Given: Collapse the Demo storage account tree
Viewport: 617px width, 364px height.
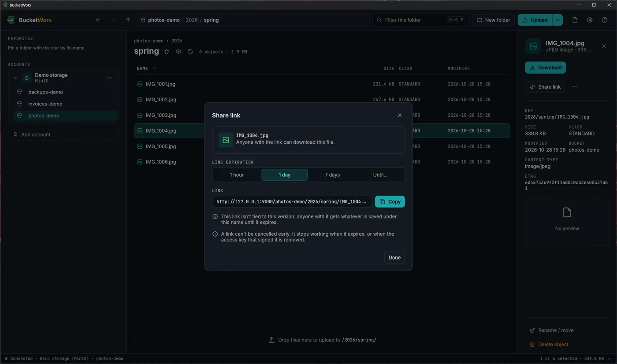Looking at the screenshot, I should (16, 78).
